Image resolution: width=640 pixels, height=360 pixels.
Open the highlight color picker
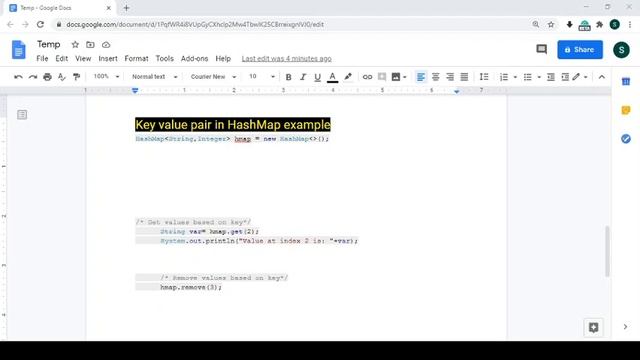coord(348,77)
